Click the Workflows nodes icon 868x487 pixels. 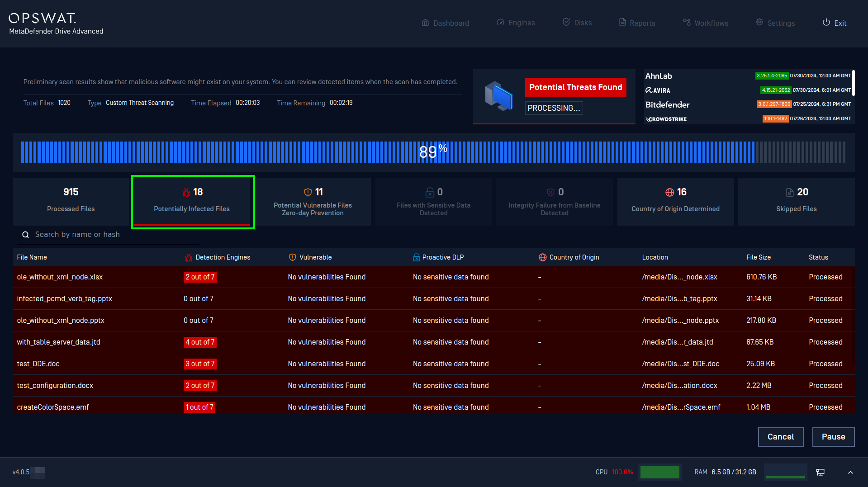[x=687, y=22]
